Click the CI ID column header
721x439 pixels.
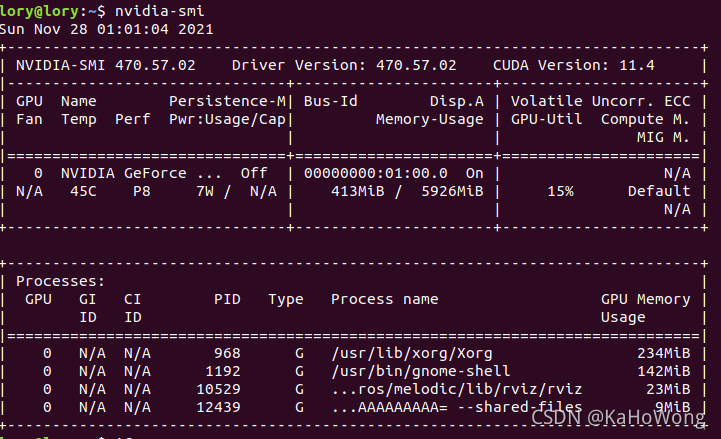point(132,308)
